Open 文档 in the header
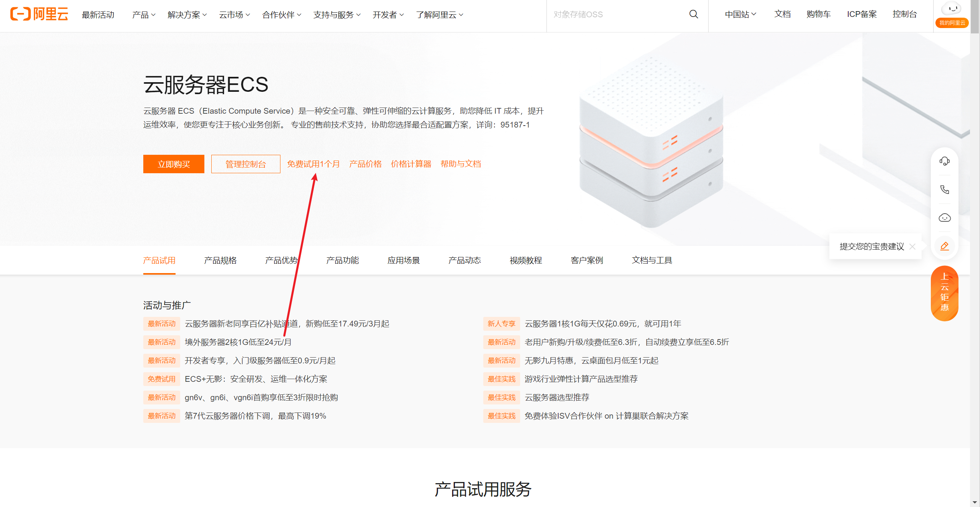The image size is (980, 507). point(782,14)
